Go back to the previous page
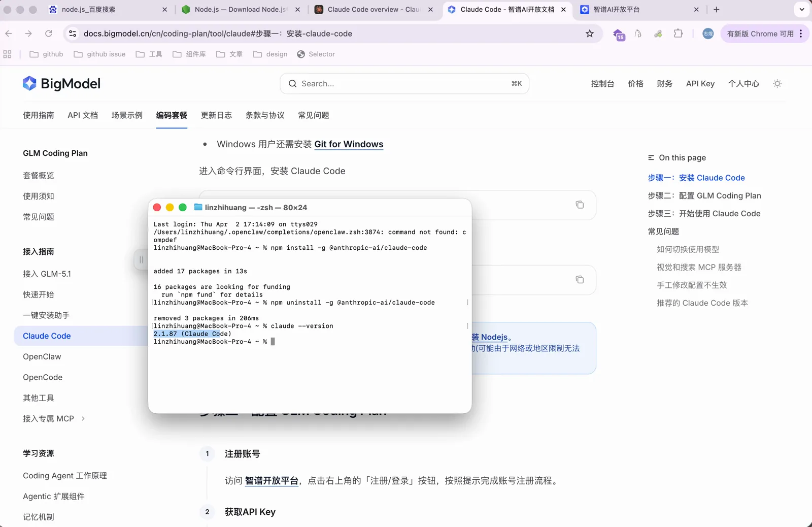 click(x=9, y=34)
